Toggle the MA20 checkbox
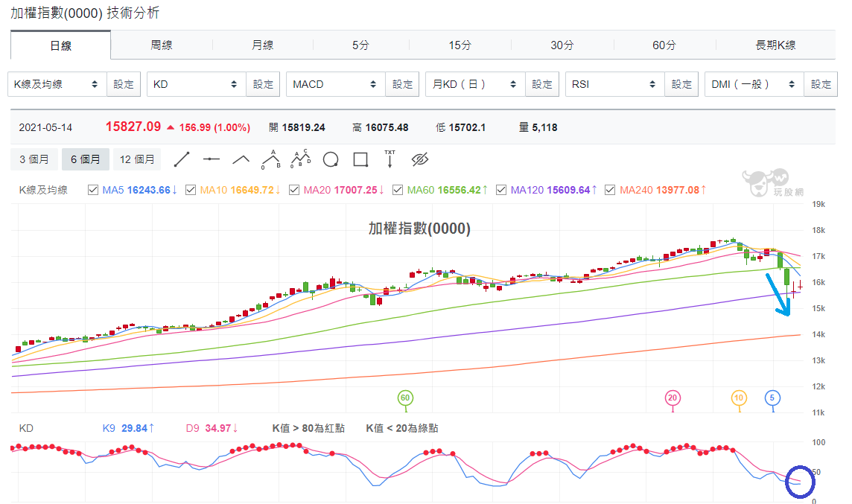 294,190
